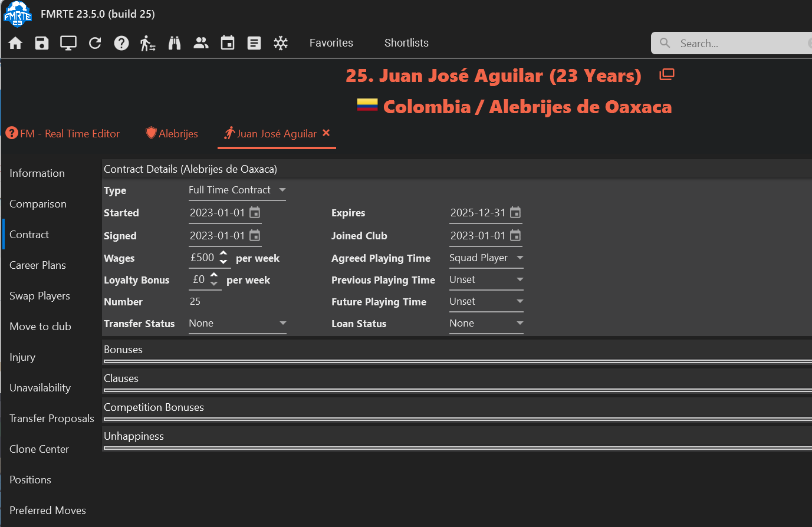The image size is (812, 527).
Task: Open the Favorites menu
Action: pos(331,43)
